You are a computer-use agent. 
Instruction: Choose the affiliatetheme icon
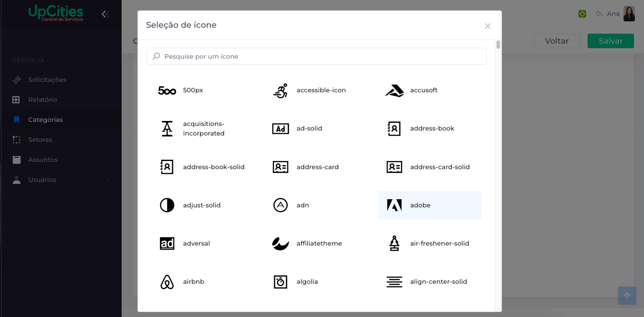(281, 243)
